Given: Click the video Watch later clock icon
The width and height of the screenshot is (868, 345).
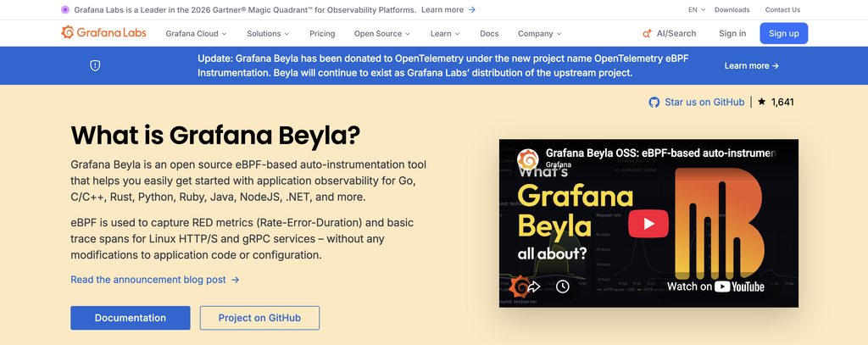Looking at the screenshot, I should [x=563, y=287].
